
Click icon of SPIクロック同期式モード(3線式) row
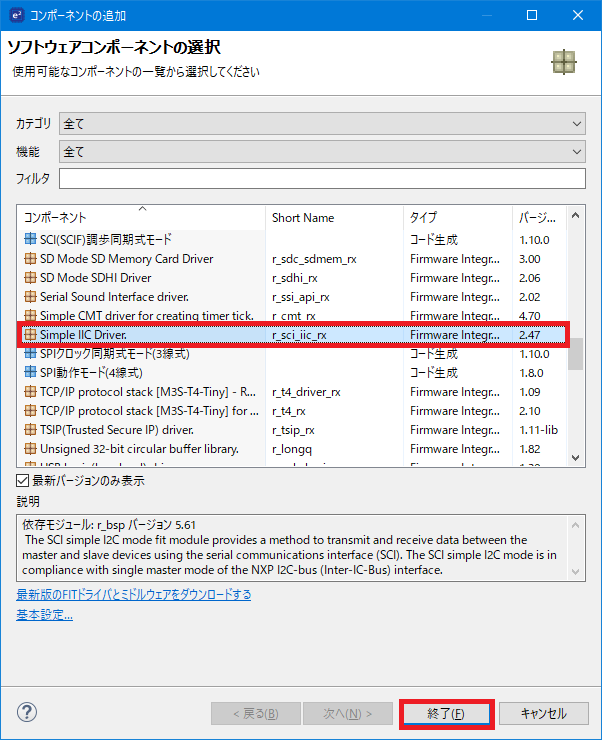(x=30, y=353)
